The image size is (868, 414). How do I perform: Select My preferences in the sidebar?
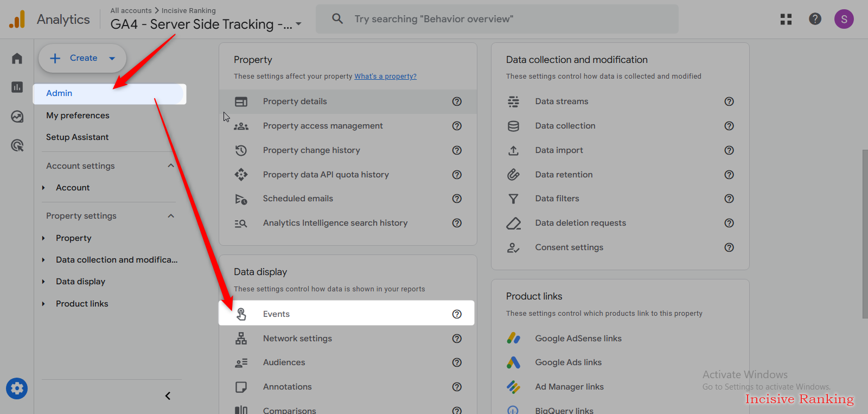click(x=78, y=116)
